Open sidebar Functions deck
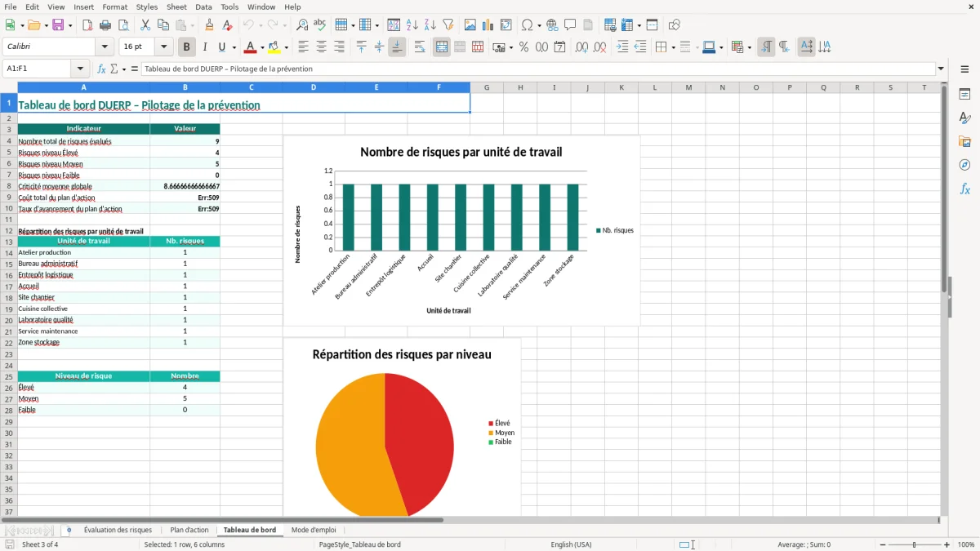 pos(964,189)
